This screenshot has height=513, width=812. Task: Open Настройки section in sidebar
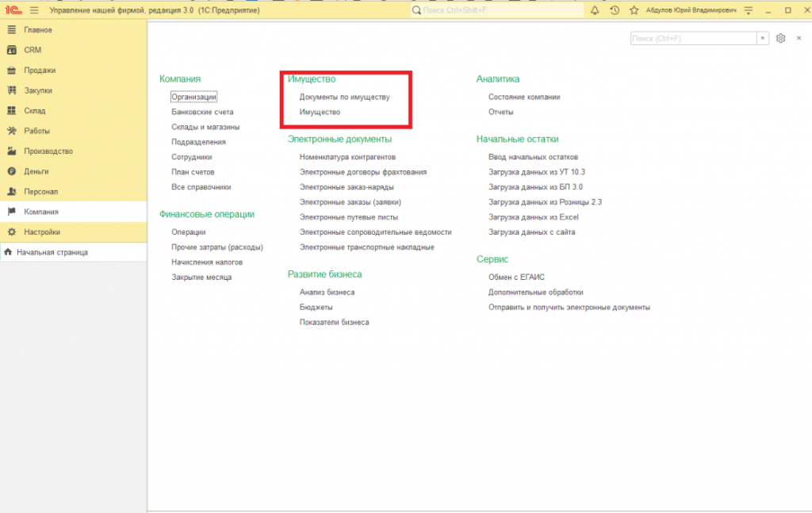[x=73, y=232]
